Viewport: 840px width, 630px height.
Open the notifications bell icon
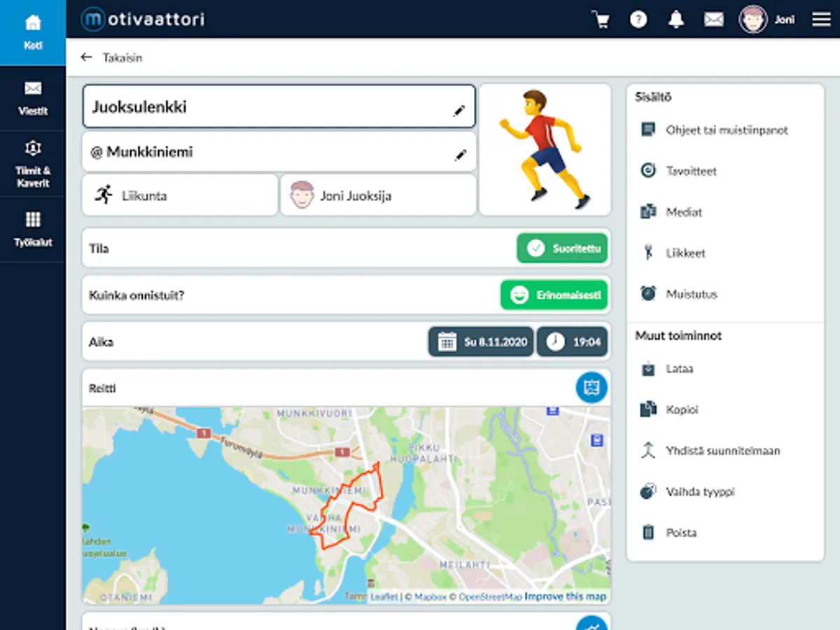click(x=676, y=20)
